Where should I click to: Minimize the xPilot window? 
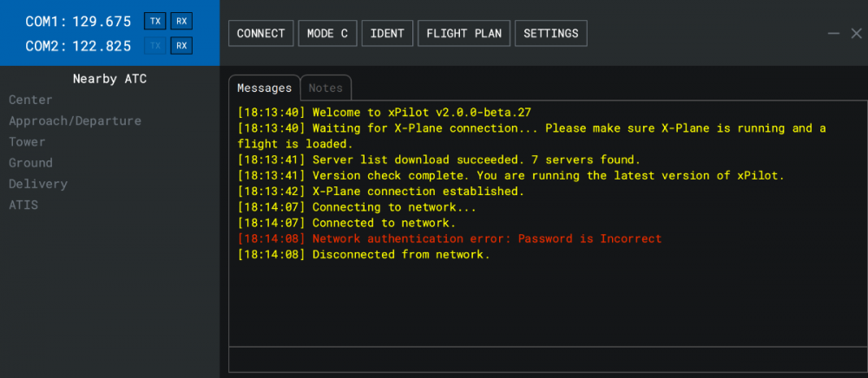point(833,34)
